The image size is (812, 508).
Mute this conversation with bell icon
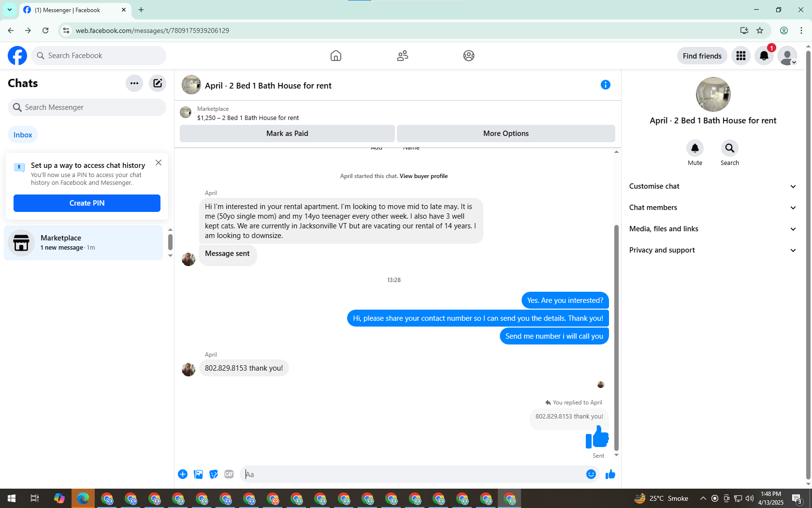pos(695,148)
